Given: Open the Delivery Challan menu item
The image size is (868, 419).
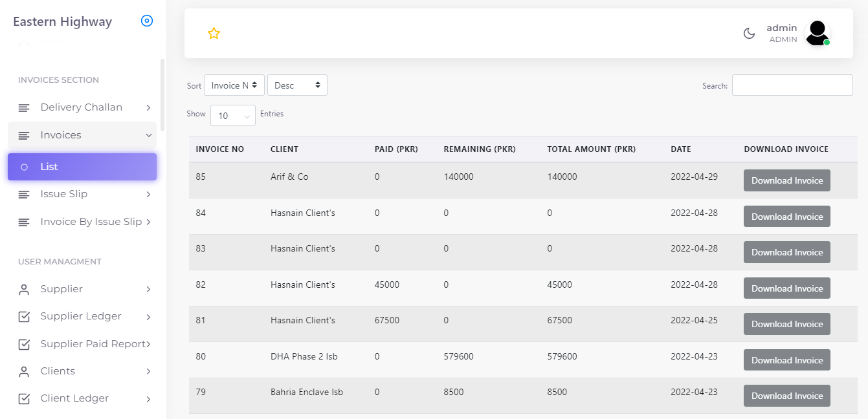Looking at the screenshot, I should click(x=82, y=107).
